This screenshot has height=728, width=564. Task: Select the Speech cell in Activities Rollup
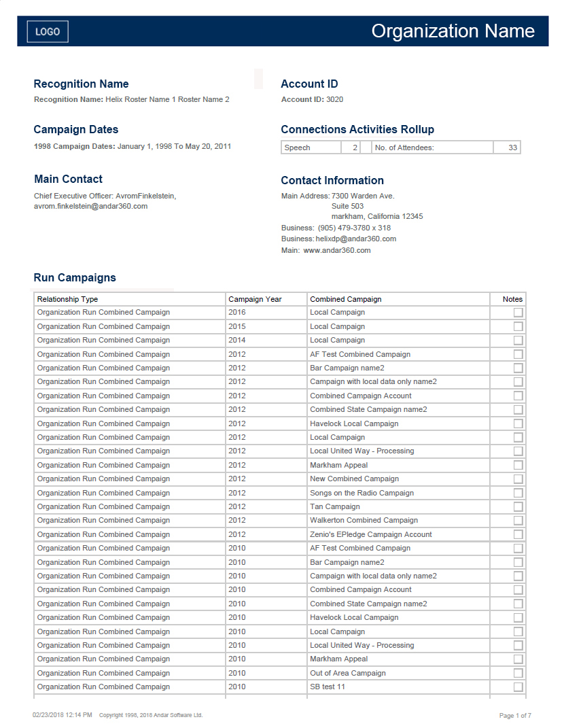click(x=298, y=148)
